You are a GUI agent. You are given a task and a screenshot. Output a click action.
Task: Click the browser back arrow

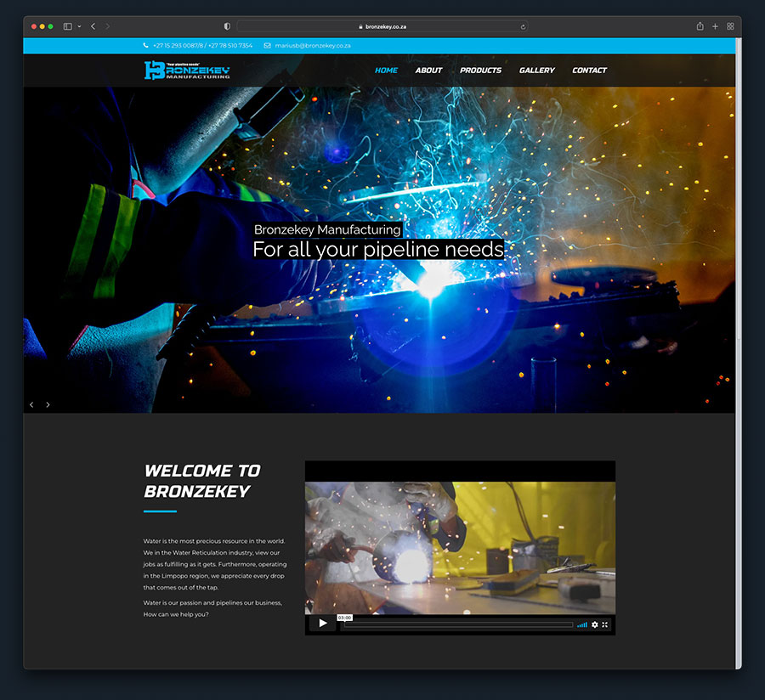[93, 26]
